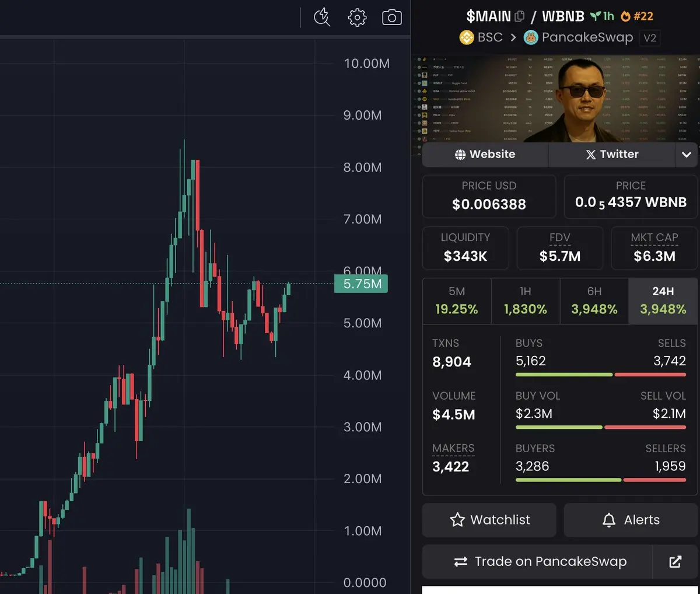Click the BSC chain logo
The height and width of the screenshot is (594, 700).
(x=467, y=37)
